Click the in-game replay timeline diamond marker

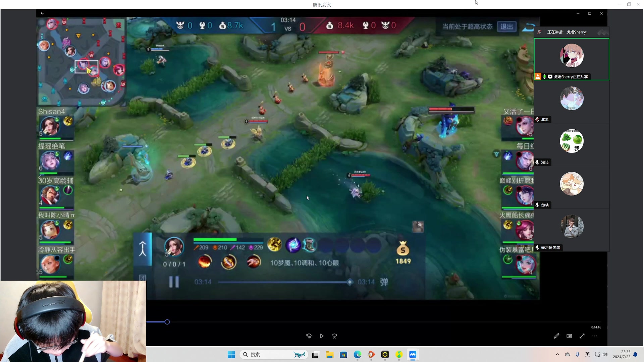(x=350, y=282)
